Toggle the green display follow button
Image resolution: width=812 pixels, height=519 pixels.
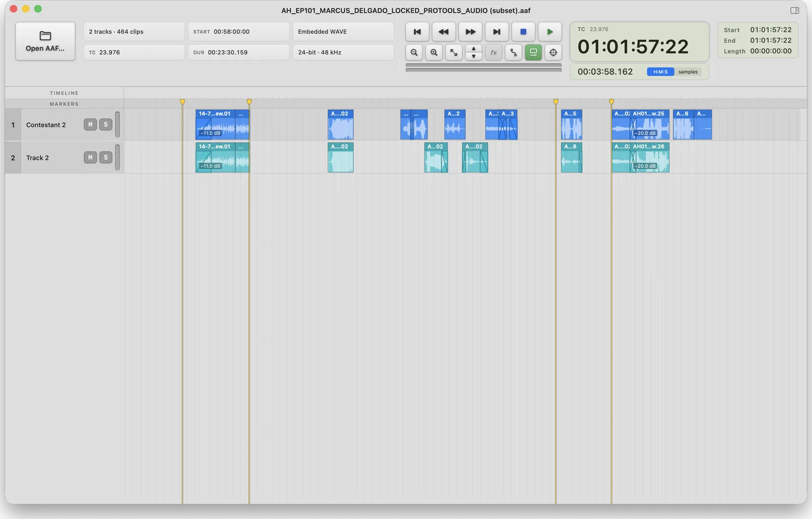coord(533,52)
